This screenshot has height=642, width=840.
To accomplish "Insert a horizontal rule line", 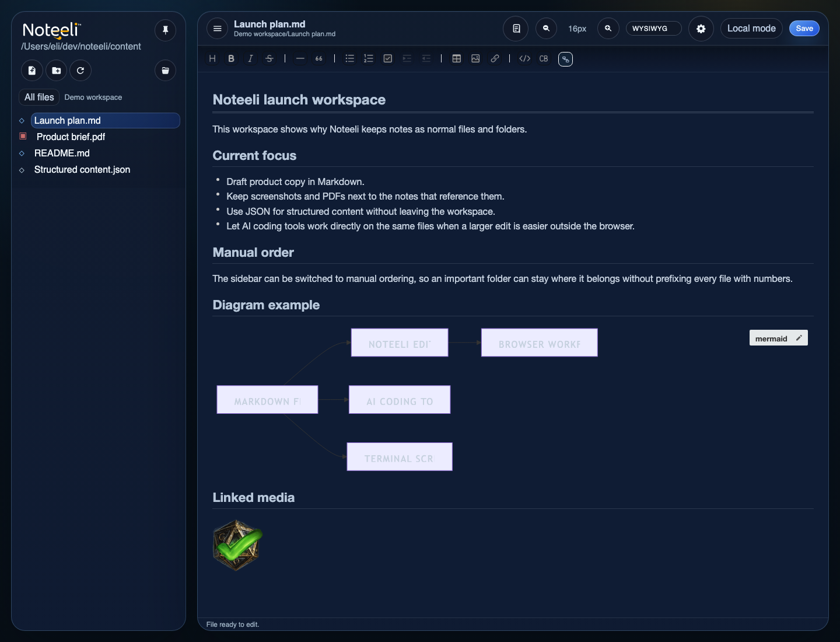I will (300, 58).
